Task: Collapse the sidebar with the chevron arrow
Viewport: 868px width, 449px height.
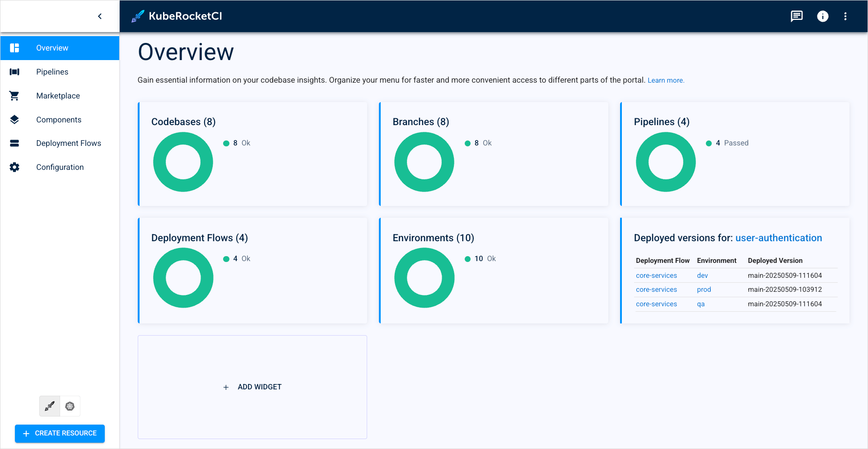Action: pyautogui.click(x=100, y=16)
